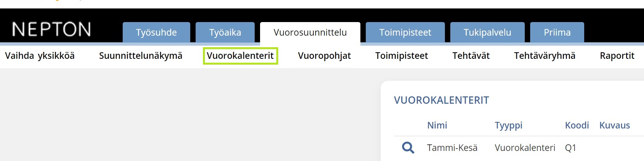The height and width of the screenshot is (161, 644).
Task: Open the blue Toimipisteet top tab
Action: pyautogui.click(x=405, y=33)
